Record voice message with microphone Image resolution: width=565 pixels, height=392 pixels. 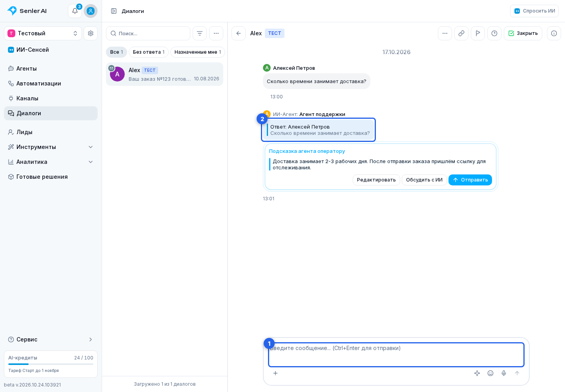pyautogui.click(x=504, y=373)
